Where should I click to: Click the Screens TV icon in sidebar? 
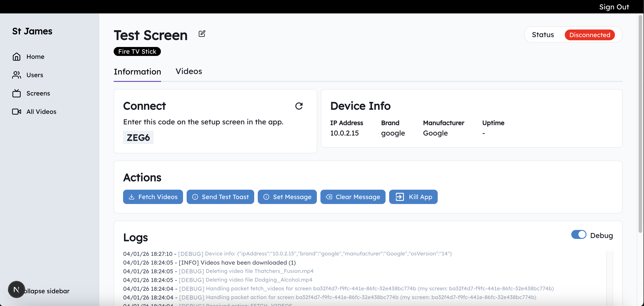point(17,93)
